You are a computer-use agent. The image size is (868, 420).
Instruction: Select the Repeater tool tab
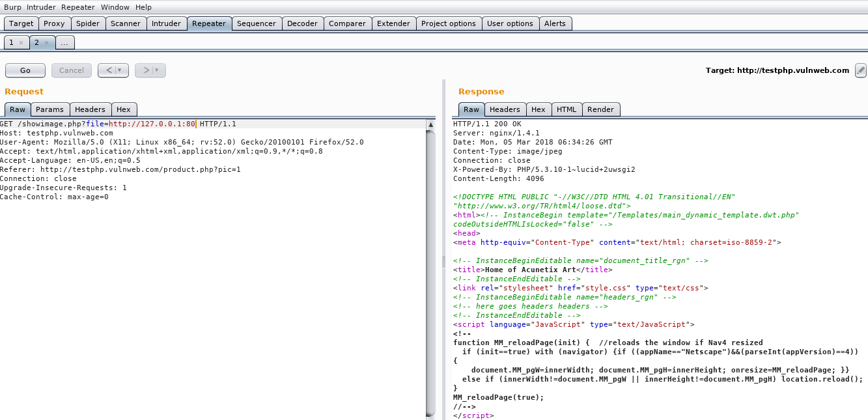(x=209, y=23)
